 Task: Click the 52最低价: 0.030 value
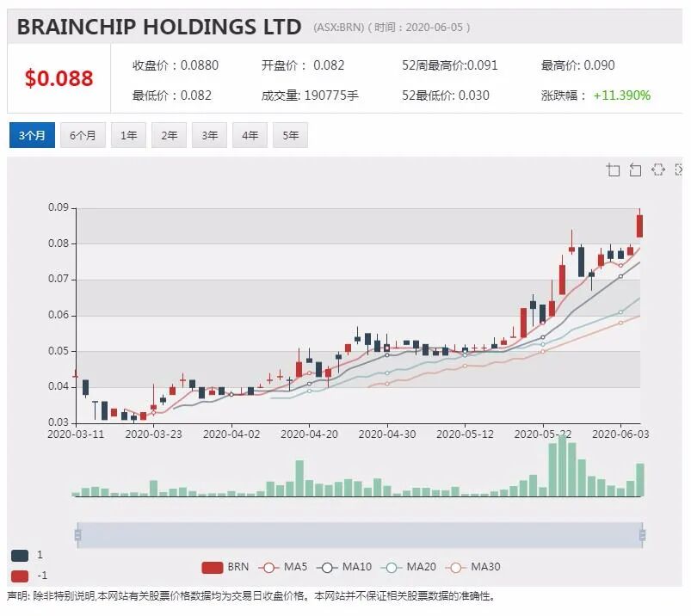point(446,95)
